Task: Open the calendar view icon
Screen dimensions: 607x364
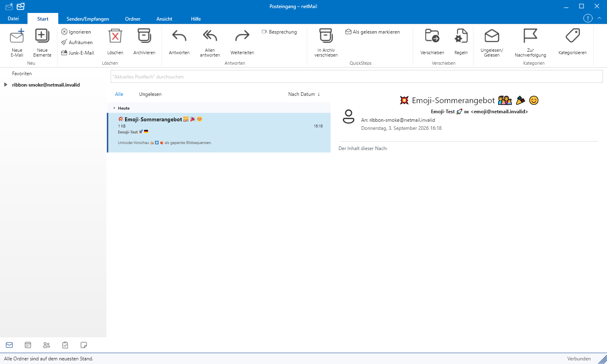Action: pyautogui.click(x=28, y=345)
